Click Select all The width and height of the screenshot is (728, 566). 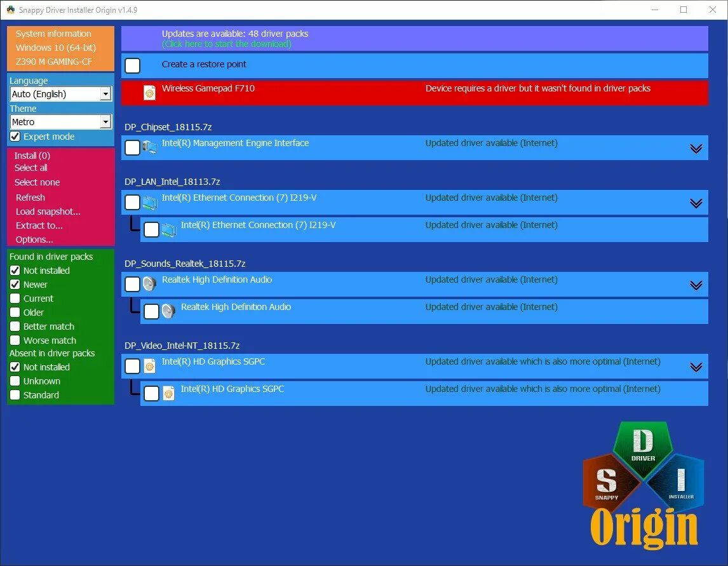point(30,168)
